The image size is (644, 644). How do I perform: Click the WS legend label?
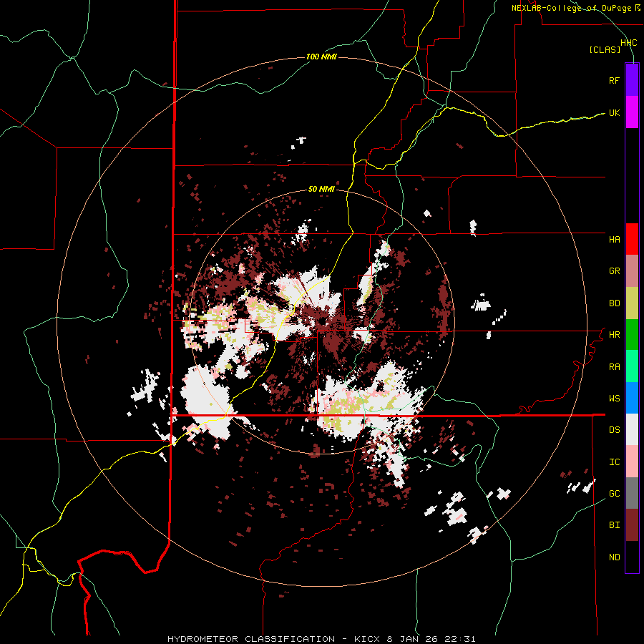pos(614,399)
